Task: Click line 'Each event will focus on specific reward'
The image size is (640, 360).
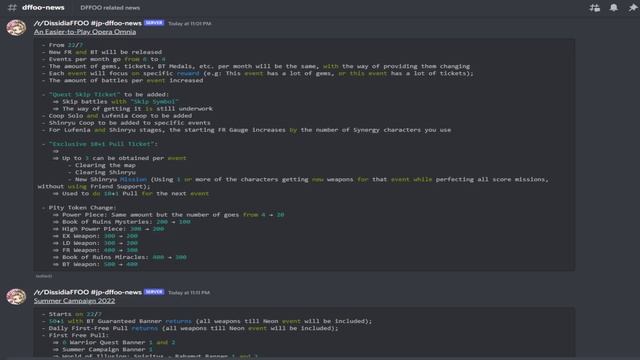Action: [x=258, y=73]
